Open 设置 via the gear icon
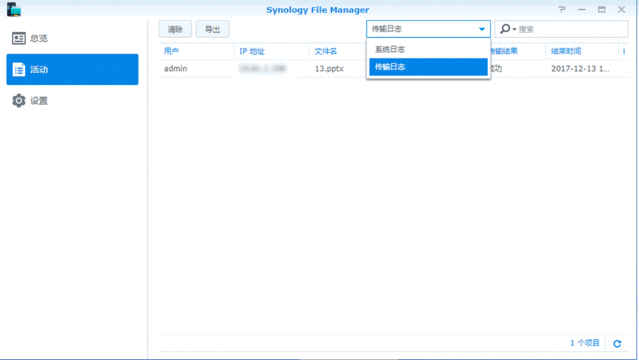 click(19, 100)
